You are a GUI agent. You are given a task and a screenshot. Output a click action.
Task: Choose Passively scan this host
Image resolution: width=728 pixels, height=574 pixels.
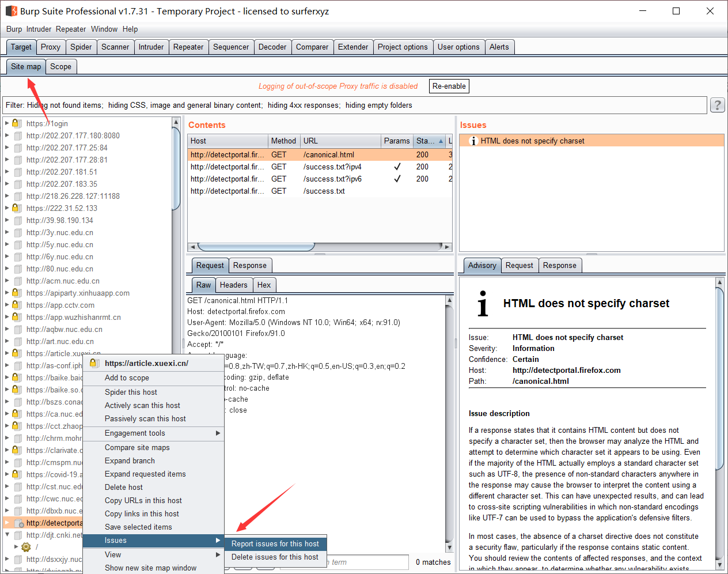coord(153,418)
